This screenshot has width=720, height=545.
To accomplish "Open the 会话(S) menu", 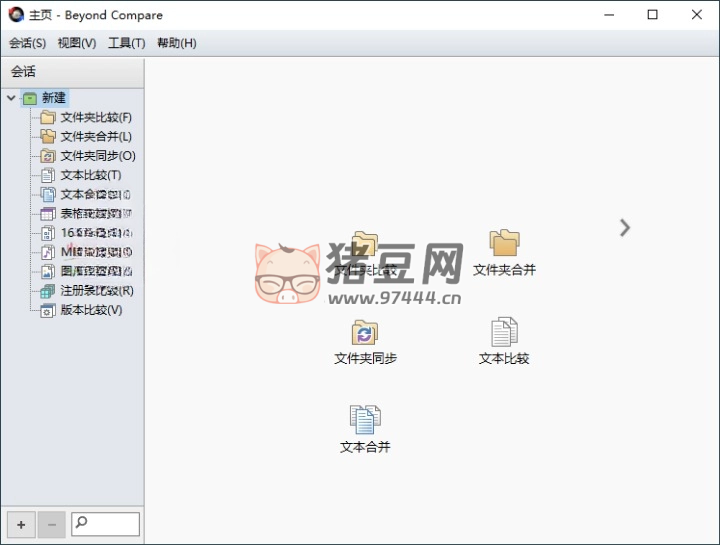I will point(27,43).
